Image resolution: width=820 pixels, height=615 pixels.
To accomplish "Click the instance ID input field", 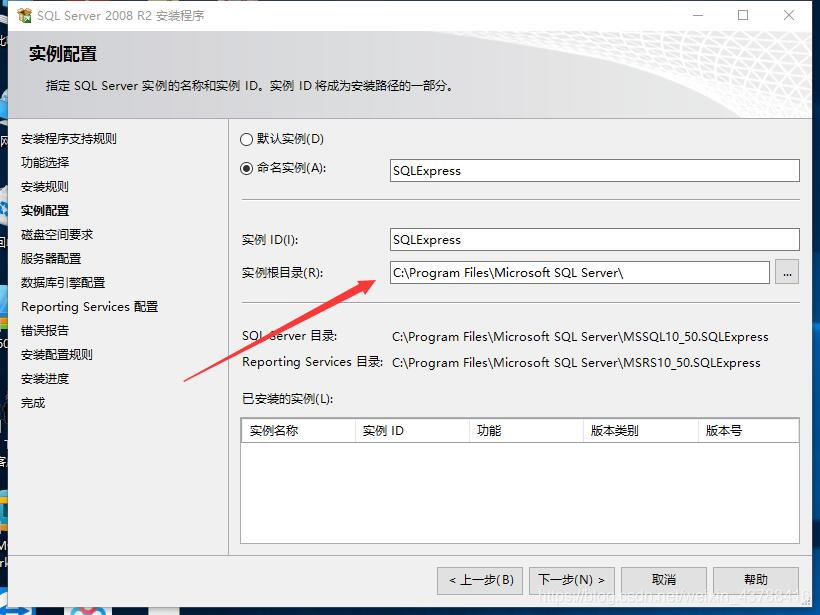I will (595, 240).
